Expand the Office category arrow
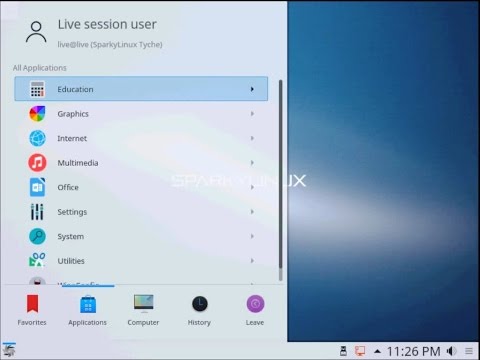This screenshot has width=480, height=360. pos(252,187)
